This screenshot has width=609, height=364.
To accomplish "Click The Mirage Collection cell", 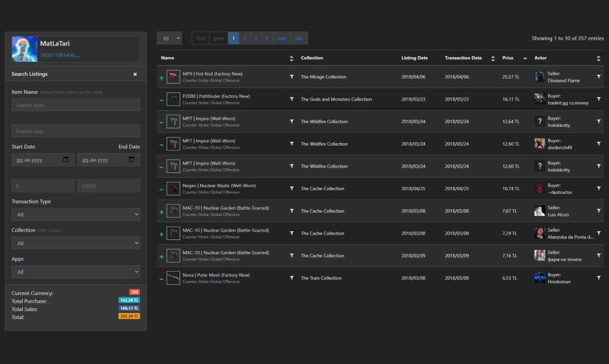I will (x=324, y=77).
